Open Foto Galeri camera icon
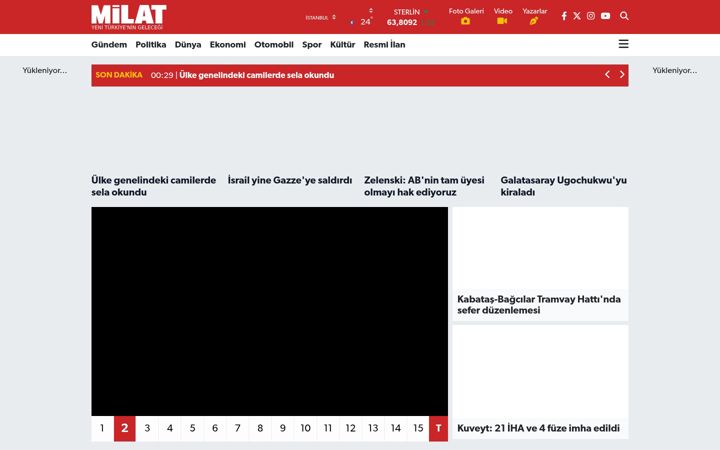The height and width of the screenshot is (450, 720). click(466, 21)
